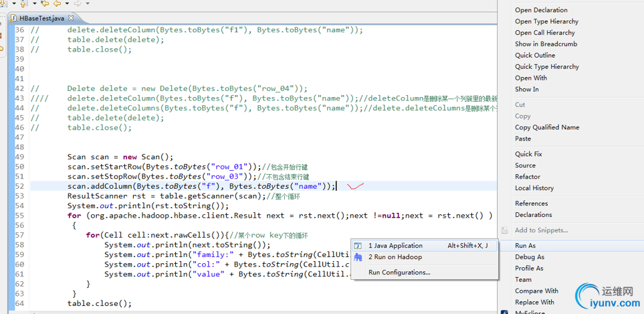Expand the Refactor submenu

click(x=528, y=177)
